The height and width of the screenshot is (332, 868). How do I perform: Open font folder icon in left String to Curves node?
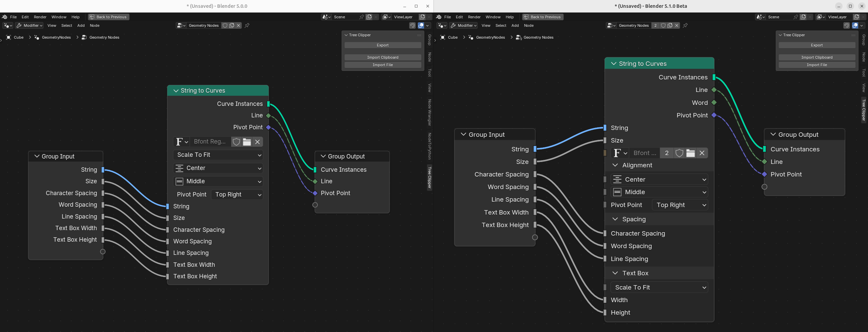coord(247,142)
